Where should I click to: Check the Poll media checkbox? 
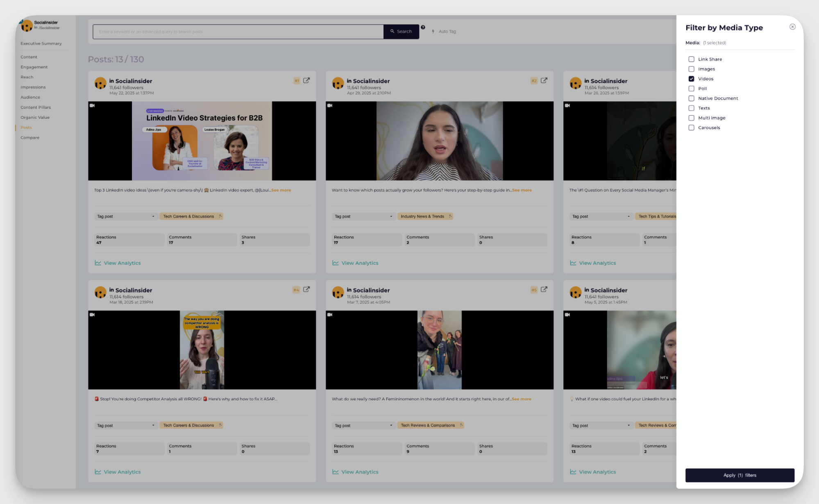point(691,89)
